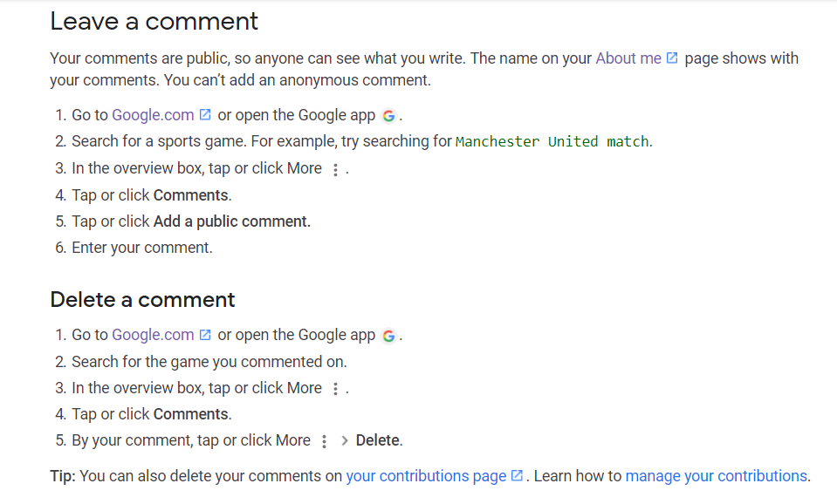Click the Delete a comment heading
The height and width of the screenshot is (504, 837).
click(x=142, y=300)
